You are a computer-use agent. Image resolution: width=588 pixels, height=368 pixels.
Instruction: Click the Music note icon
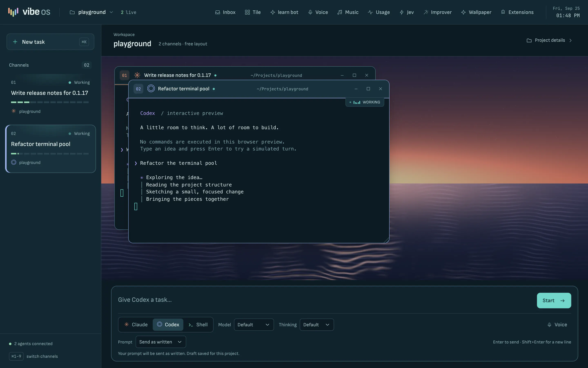(x=340, y=12)
